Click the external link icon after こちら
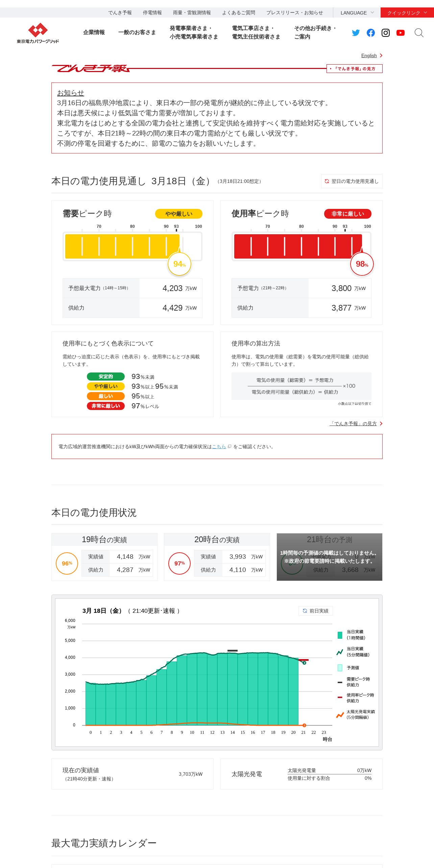The width and height of the screenshot is (434, 868). point(230,447)
